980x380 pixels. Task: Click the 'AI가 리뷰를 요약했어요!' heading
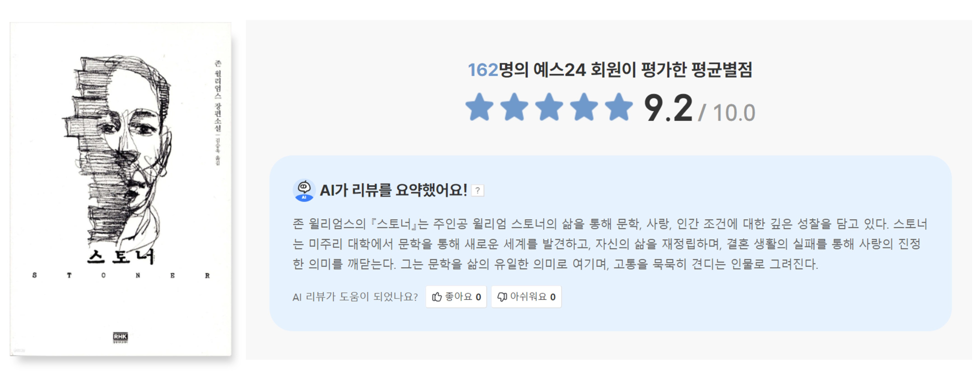coord(393,191)
